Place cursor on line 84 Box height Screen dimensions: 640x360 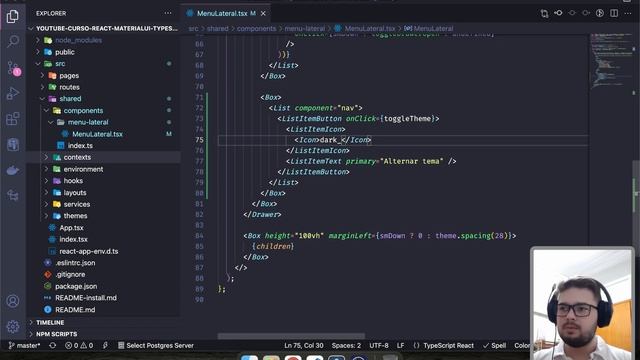coord(379,236)
